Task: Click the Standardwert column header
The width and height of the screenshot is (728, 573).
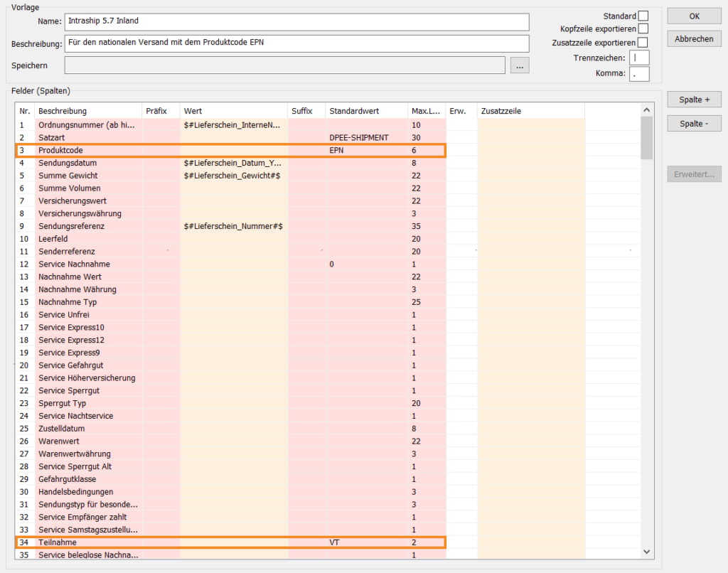Action: [x=353, y=111]
